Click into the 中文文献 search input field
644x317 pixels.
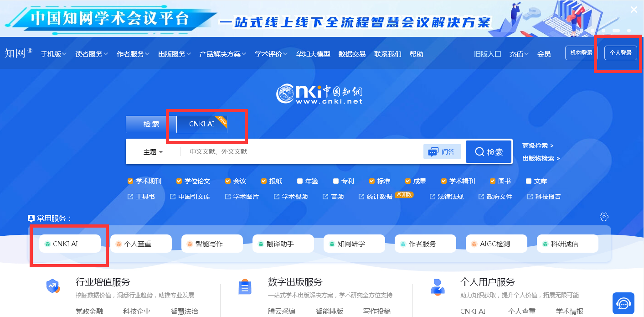pos(301,151)
